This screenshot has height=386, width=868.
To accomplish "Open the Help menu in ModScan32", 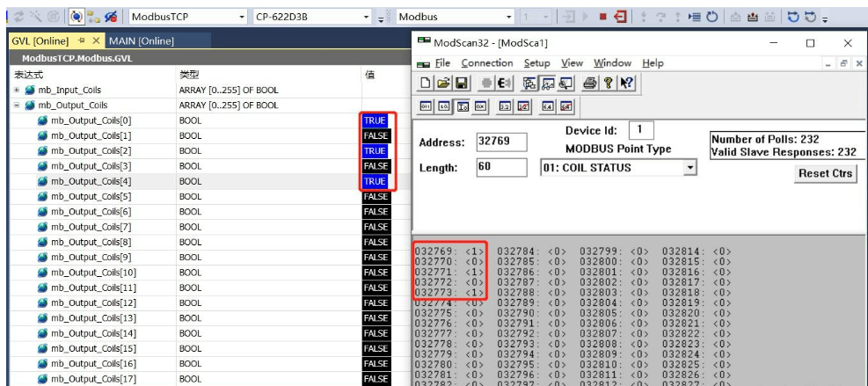I will click(653, 63).
